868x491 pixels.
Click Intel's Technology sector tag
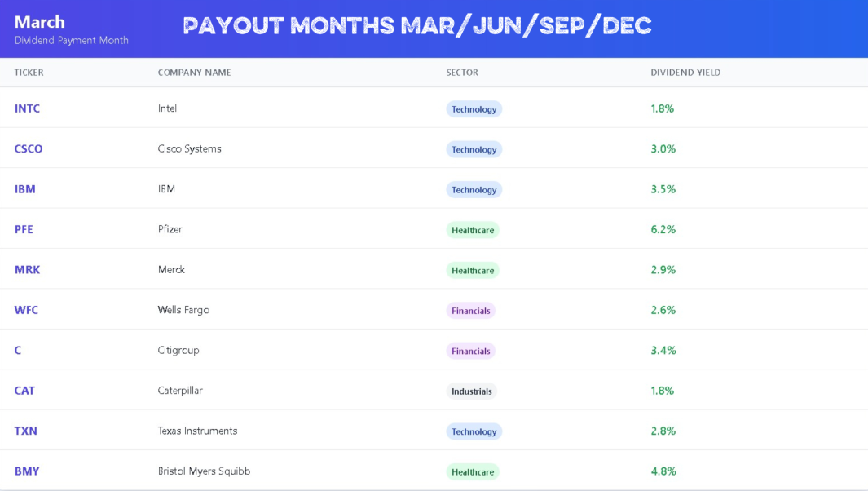[474, 109]
